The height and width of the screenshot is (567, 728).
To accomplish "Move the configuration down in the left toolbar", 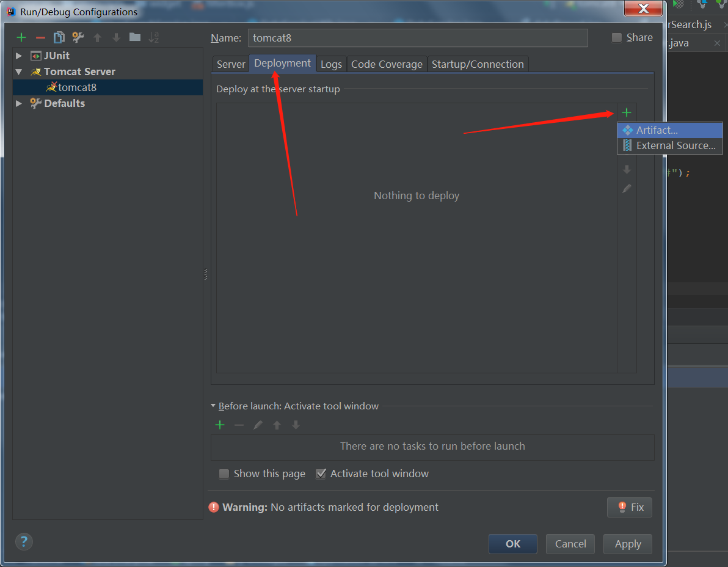I will pyautogui.click(x=116, y=38).
